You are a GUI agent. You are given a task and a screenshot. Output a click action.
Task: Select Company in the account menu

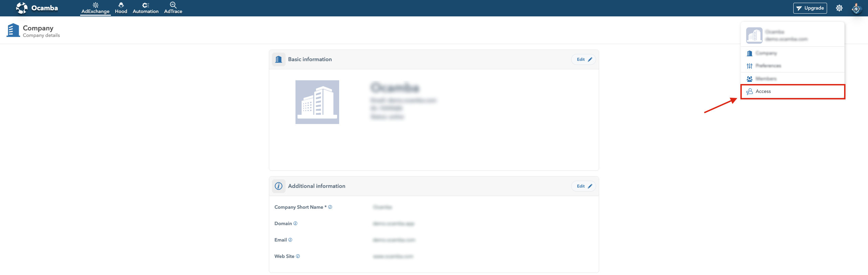click(766, 53)
